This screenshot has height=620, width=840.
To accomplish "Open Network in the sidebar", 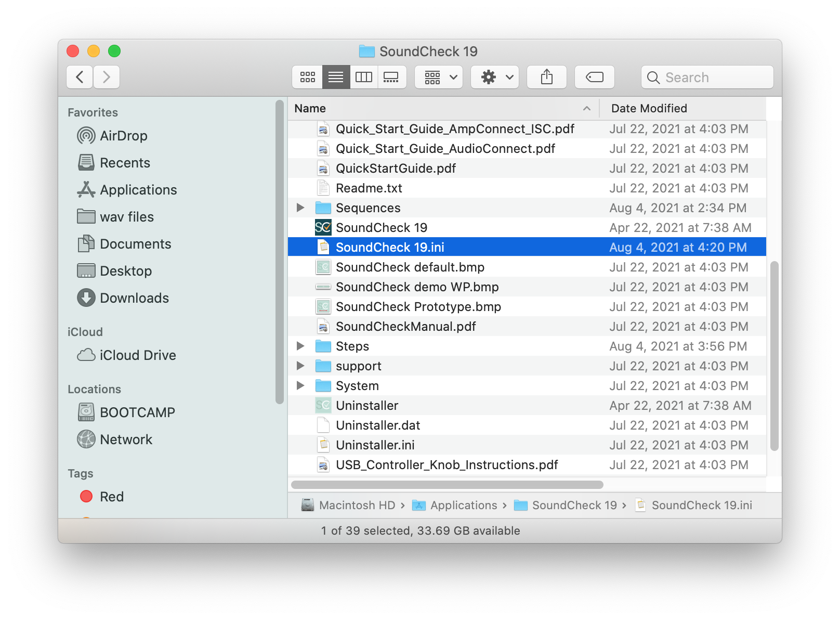I will [114, 440].
